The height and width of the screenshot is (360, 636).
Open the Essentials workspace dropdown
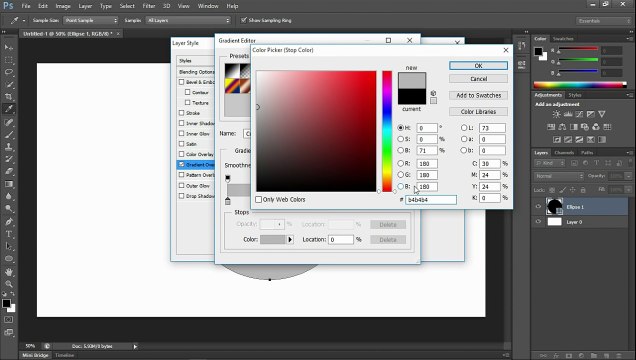click(x=604, y=21)
